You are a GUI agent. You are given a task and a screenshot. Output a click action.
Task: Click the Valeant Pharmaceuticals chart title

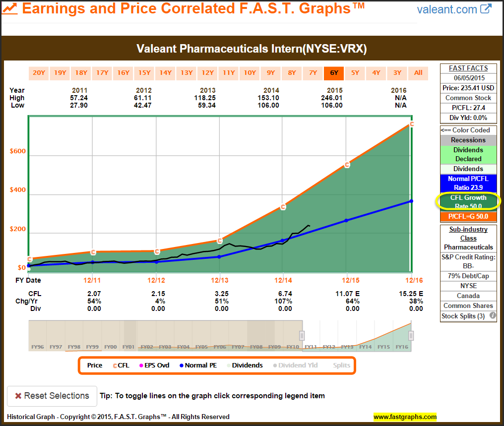click(x=252, y=49)
